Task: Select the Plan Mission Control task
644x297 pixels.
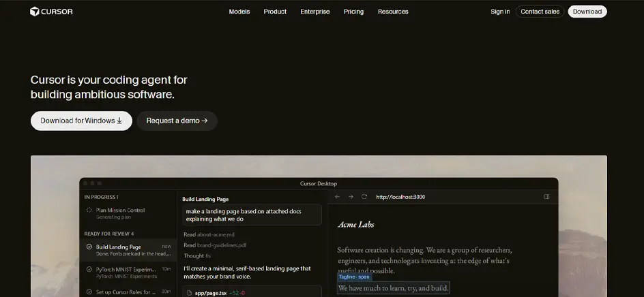Action: click(128, 213)
